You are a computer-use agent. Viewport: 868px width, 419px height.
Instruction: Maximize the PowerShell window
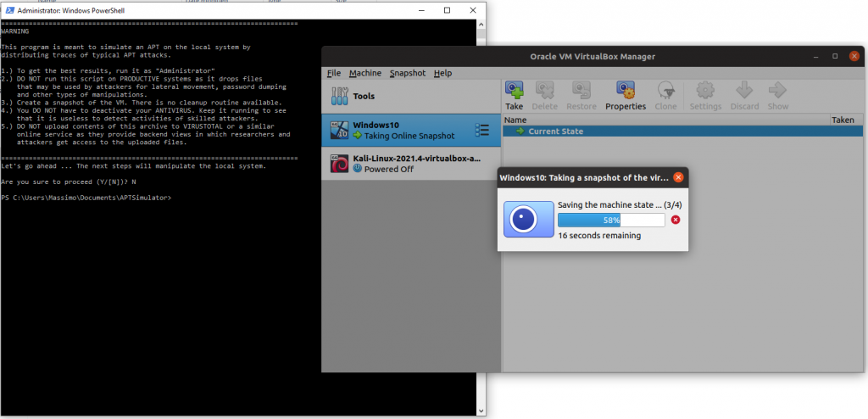(447, 10)
